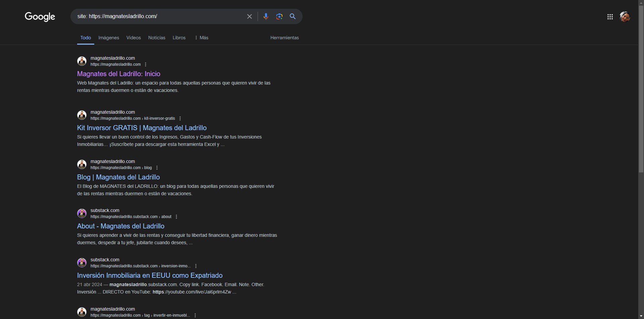This screenshot has height=319, width=644.
Task: Open Kit Inversor GRATIS | Magnates del Ladrillo link
Action: [142, 128]
